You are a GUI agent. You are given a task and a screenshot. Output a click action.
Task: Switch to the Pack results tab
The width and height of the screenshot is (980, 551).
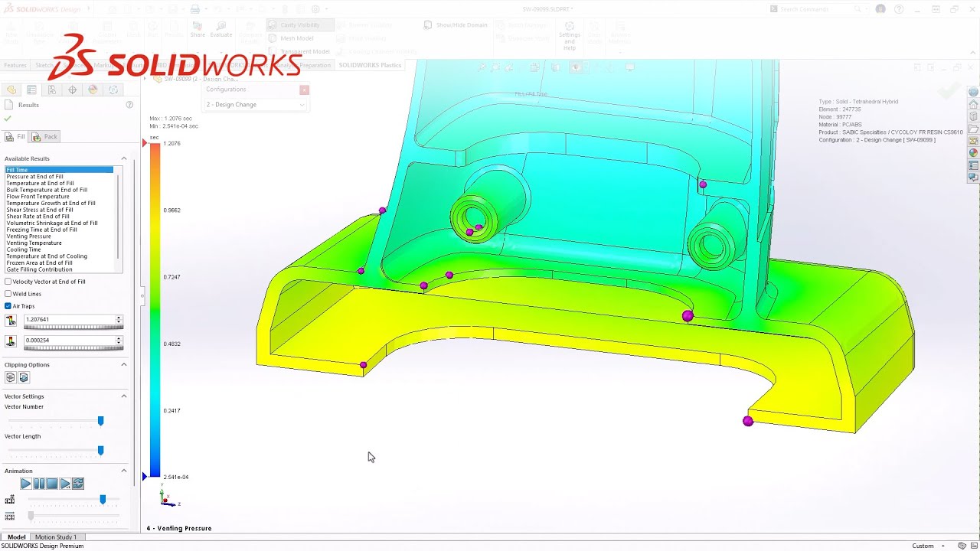coord(44,136)
